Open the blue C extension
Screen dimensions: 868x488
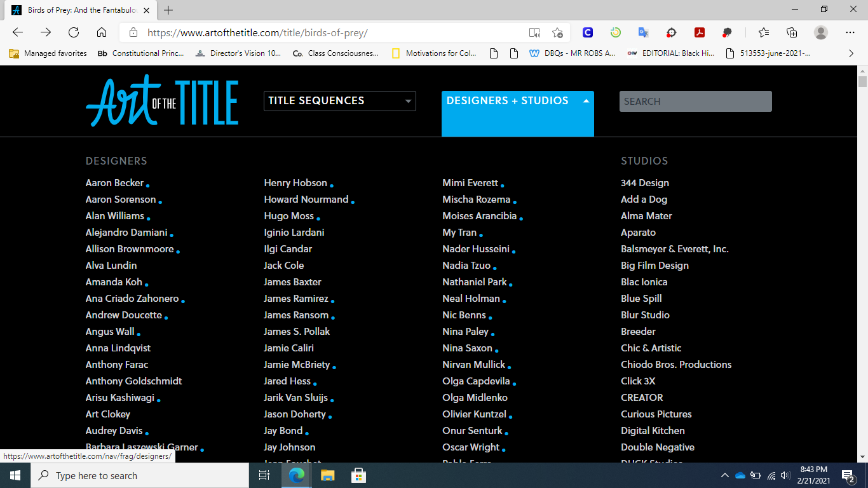tap(588, 32)
